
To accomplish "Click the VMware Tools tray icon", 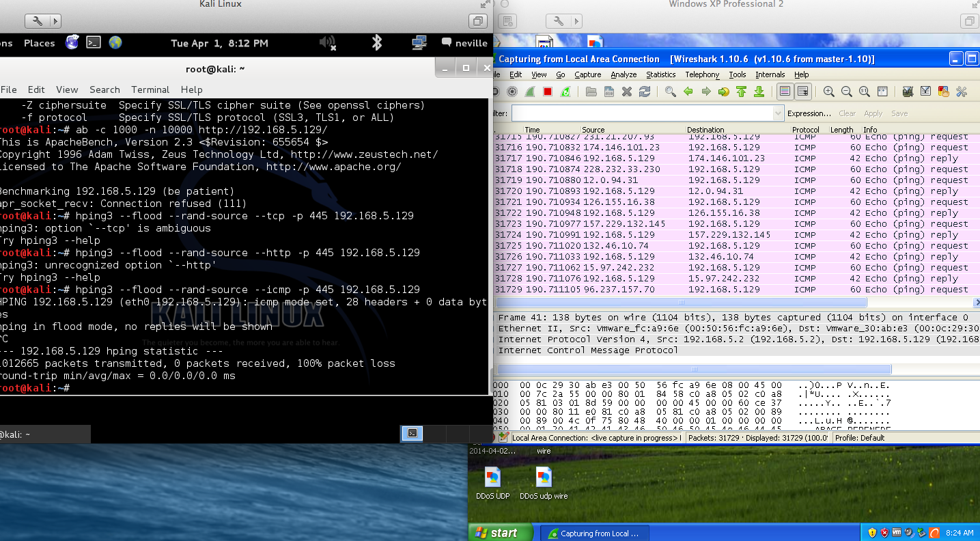I will [897, 533].
